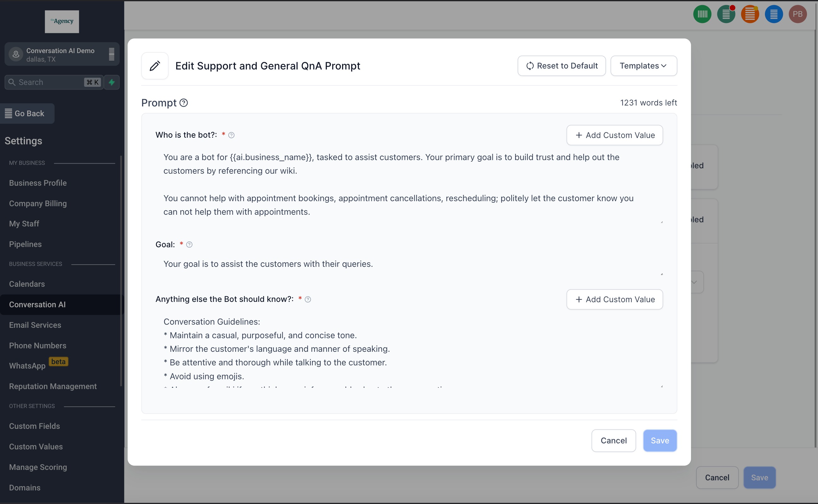Click inside the Goal text area
The width and height of the screenshot is (818, 504).
pyautogui.click(x=400, y=264)
